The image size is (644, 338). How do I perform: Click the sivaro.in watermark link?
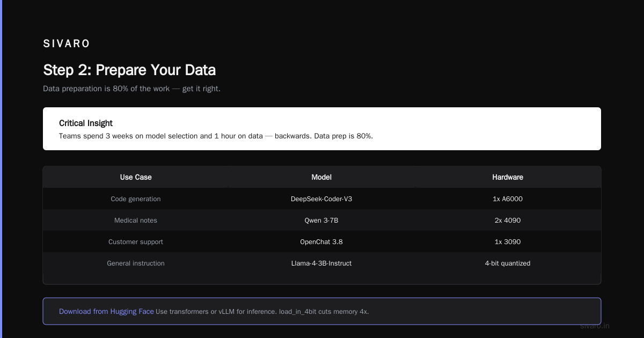[595, 326]
